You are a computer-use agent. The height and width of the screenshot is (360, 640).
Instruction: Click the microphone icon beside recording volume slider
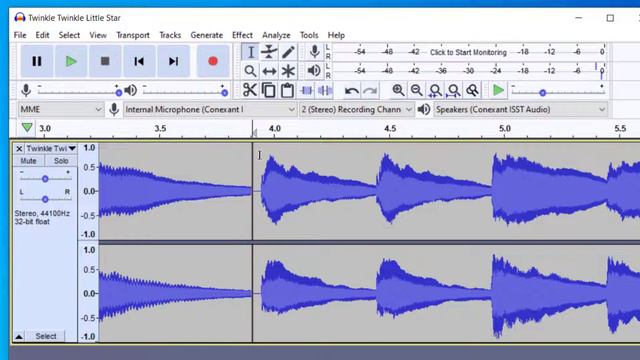[26, 90]
